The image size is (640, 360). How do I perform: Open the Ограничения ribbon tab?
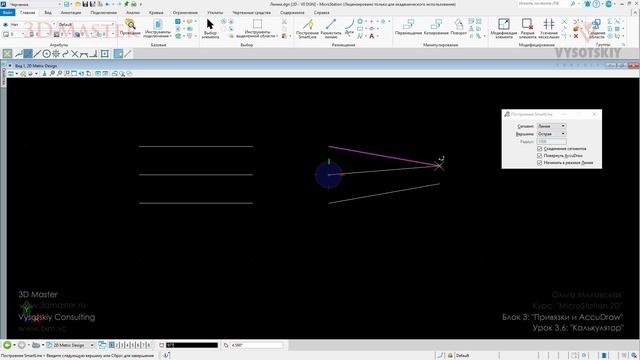tap(185, 13)
